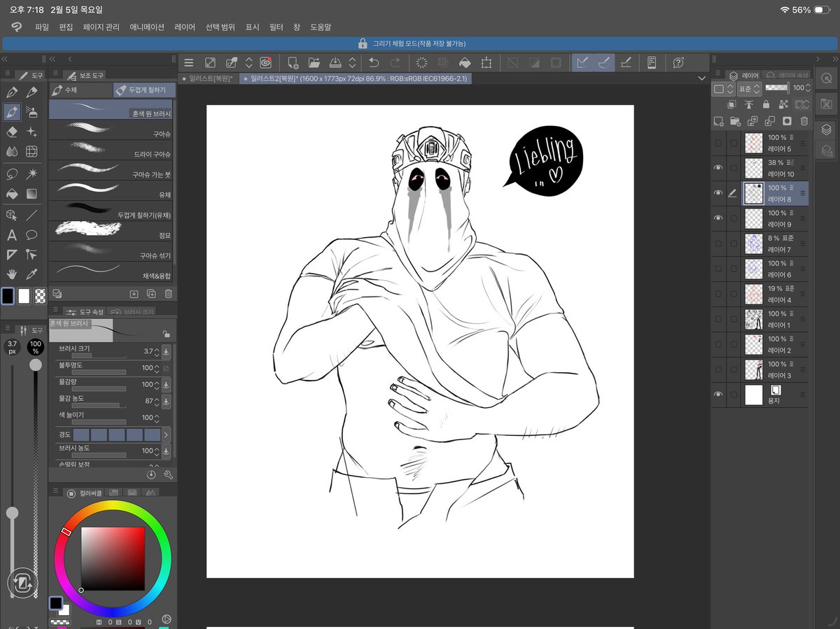Click the layer opacity 100 stepper

pyautogui.click(x=808, y=88)
